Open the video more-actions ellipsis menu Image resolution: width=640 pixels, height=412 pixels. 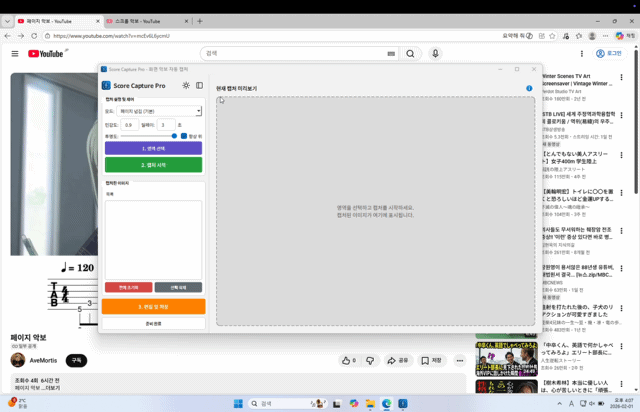pos(460,360)
